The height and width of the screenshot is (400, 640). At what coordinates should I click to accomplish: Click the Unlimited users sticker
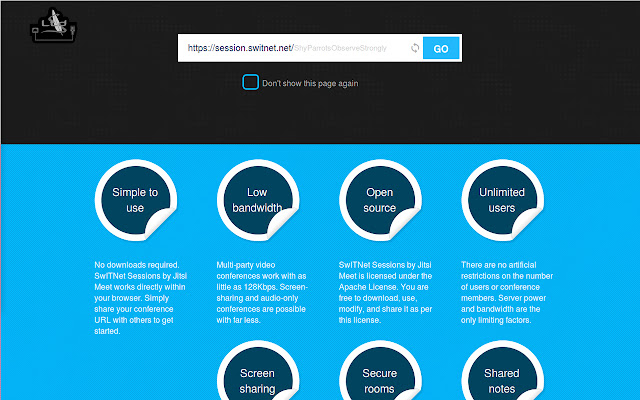click(502, 200)
